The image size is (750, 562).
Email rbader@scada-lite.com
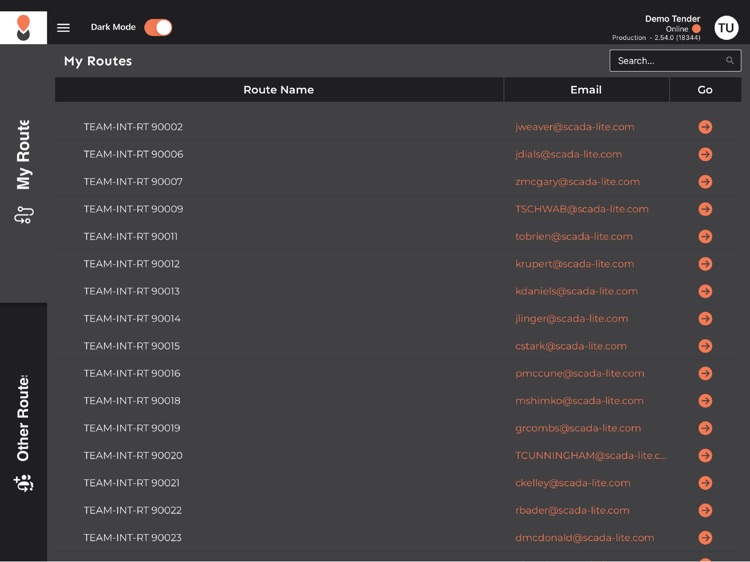point(572,510)
